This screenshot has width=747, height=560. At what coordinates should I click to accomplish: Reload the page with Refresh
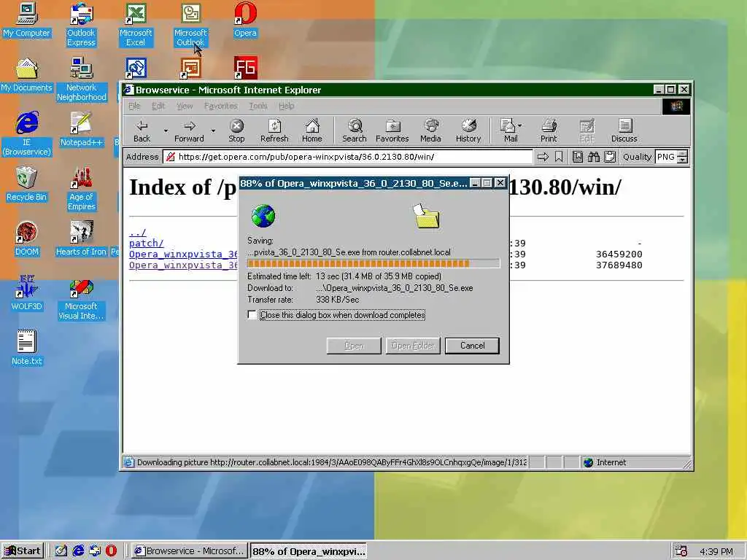[x=274, y=131]
